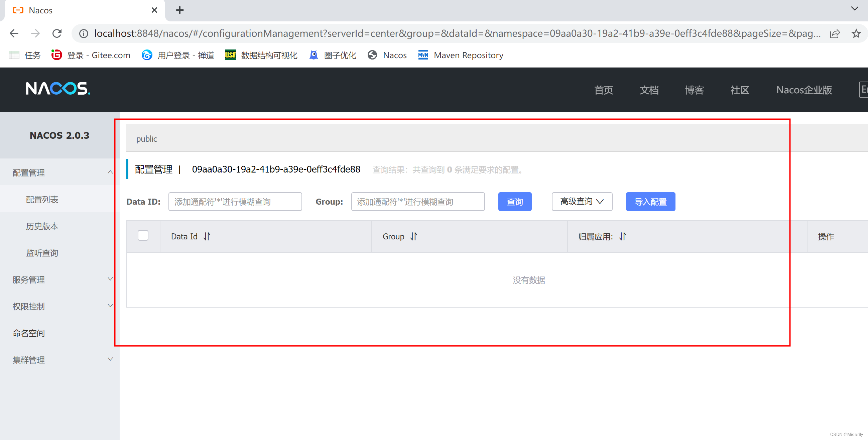868x440 pixels.
Task: Click the 查询 button
Action: (x=515, y=202)
